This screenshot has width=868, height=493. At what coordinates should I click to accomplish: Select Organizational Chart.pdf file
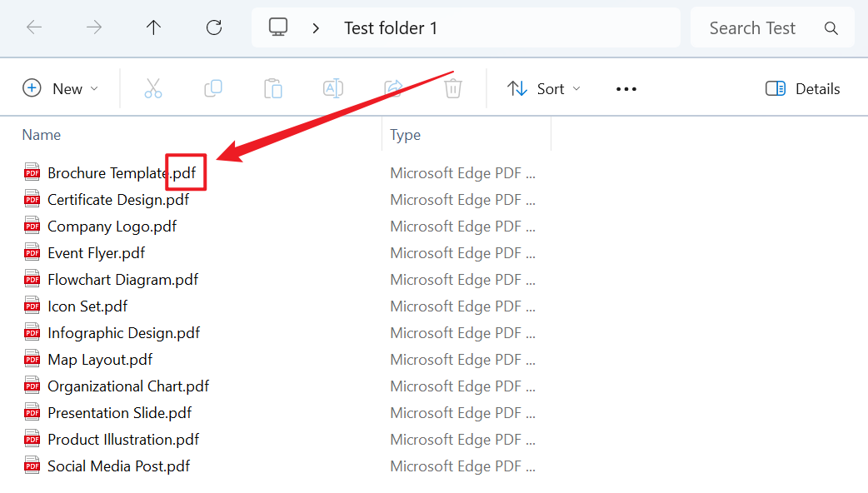point(128,386)
